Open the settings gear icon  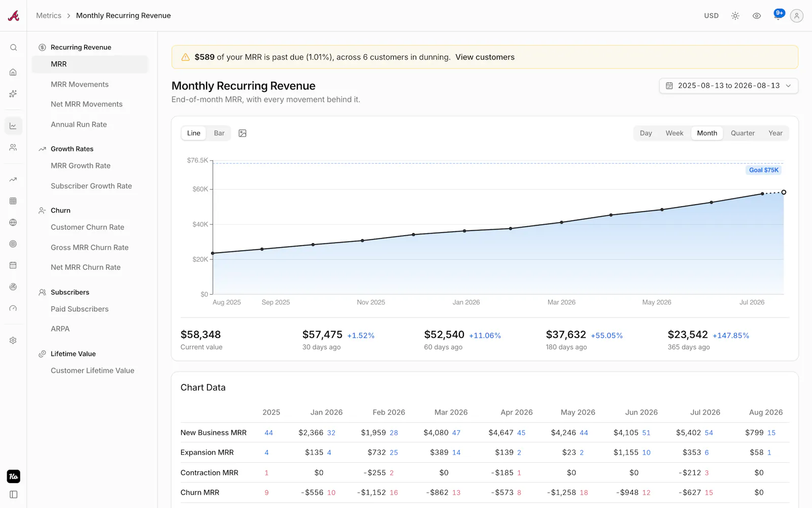point(13,340)
